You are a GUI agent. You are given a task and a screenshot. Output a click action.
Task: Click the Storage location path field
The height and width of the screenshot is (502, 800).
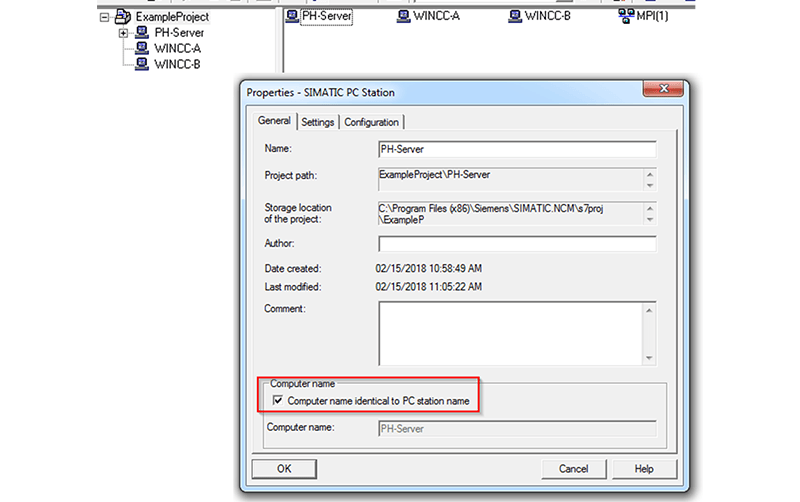click(x=510, y=214)
